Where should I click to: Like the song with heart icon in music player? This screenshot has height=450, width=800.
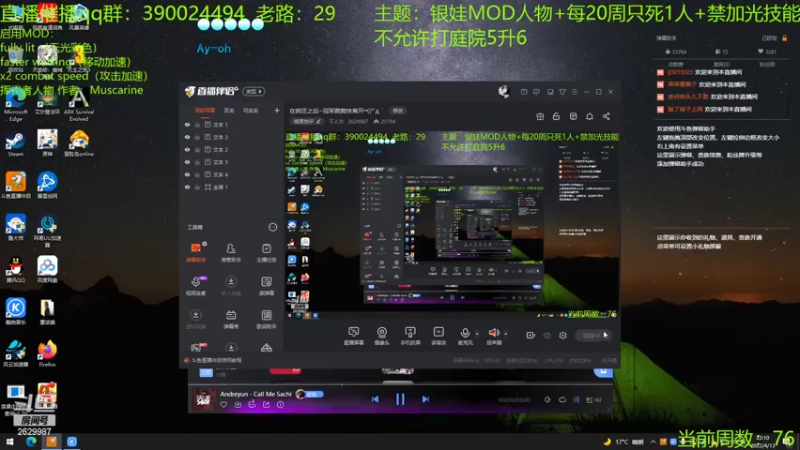click(223, 405)
